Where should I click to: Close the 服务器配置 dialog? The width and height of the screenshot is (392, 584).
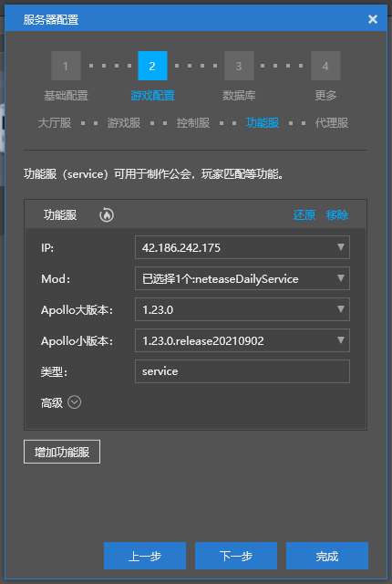(373, 19)
